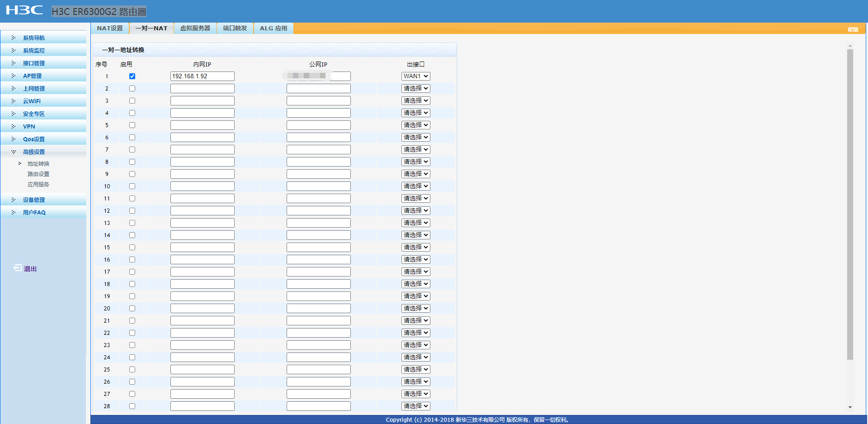868x424 pixels.
Task: Enable the checkbox for rule 12
Action: (x=132, y=211)
